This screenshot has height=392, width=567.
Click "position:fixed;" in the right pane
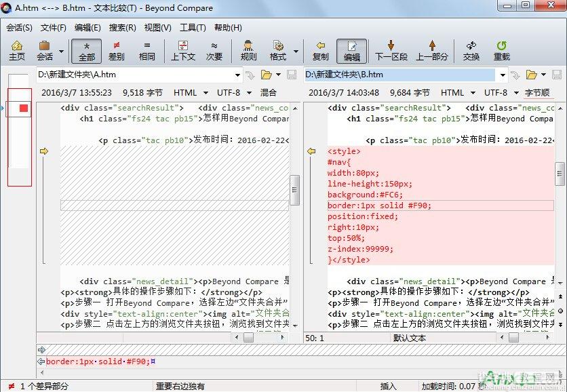363,216
